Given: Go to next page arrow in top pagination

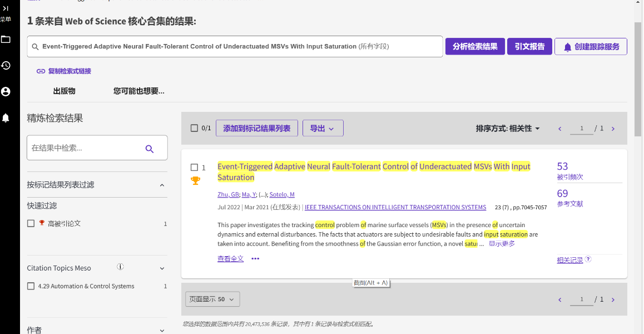Looking at the screenshot, I should click(x=613, y=129).
